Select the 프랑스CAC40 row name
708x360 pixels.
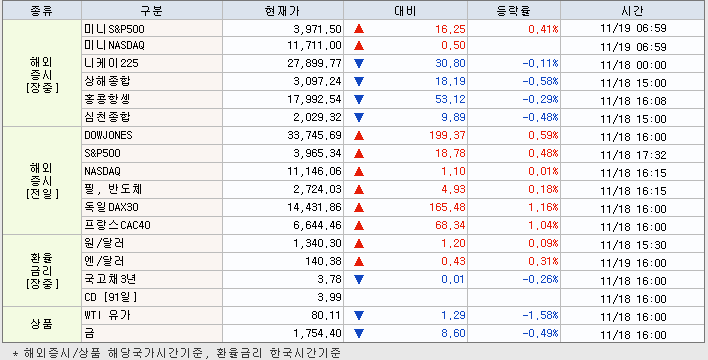117,225
